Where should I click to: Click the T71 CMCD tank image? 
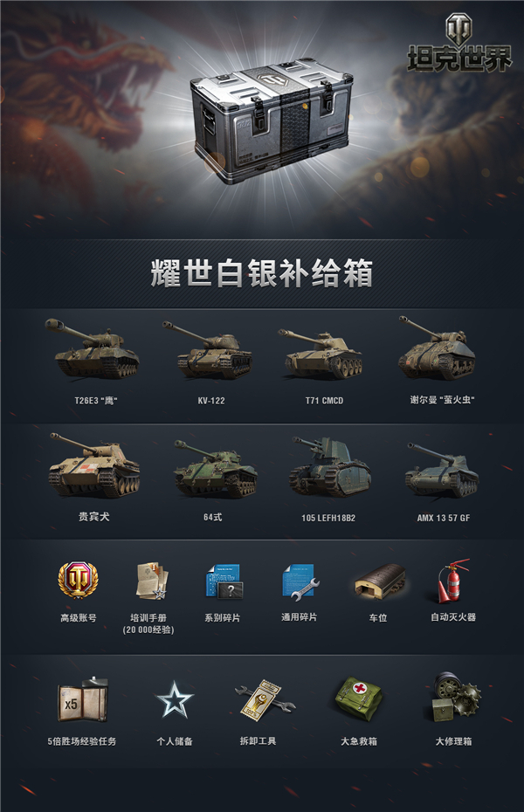click(321, 354)
